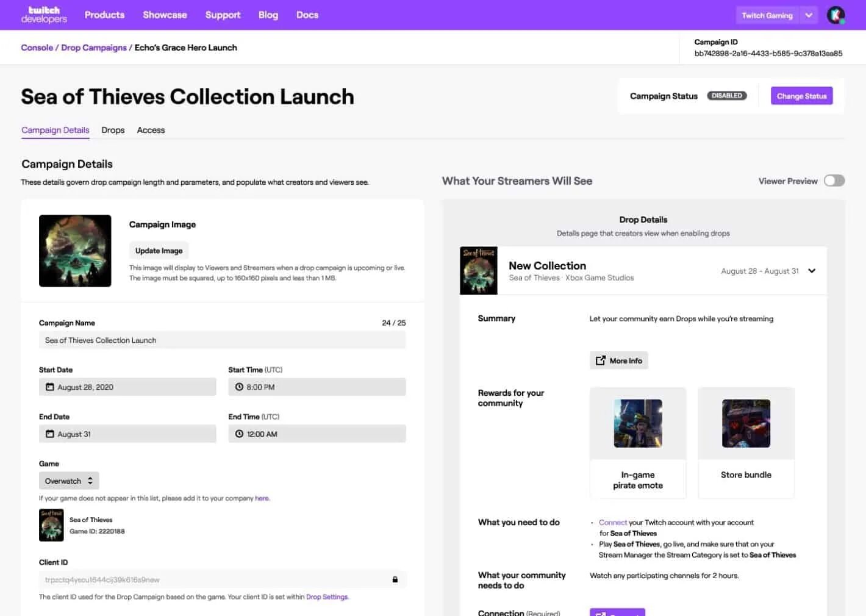Click the clock icon in End Time field
This screenshot has height=616, width=866.
[x=239, y=434]
